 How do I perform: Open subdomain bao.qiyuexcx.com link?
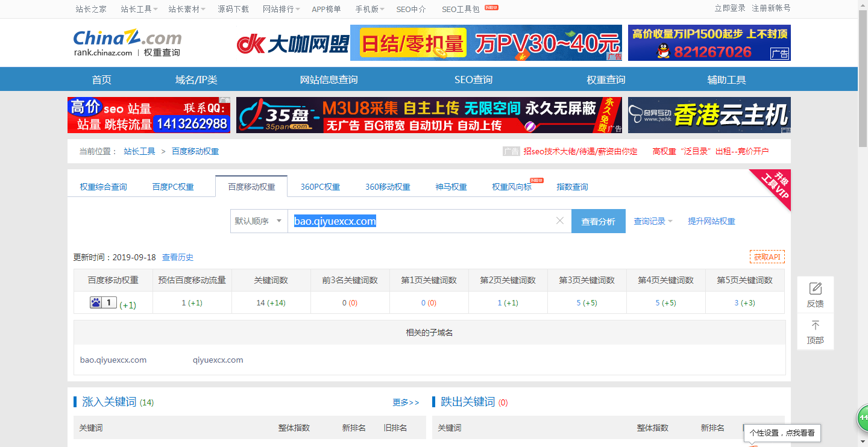(x=113, y=360)
